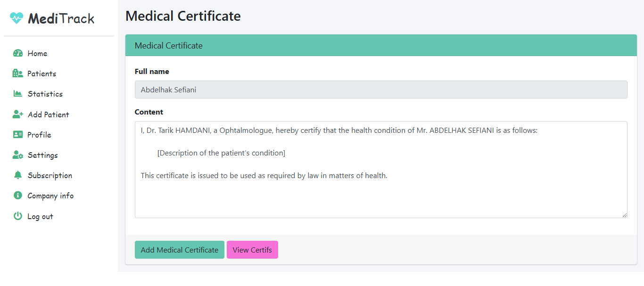Image resolution: width=644 pixels, height=286 pixels.
Task: Open the Statistics menu label
Action: coord(45,94)
